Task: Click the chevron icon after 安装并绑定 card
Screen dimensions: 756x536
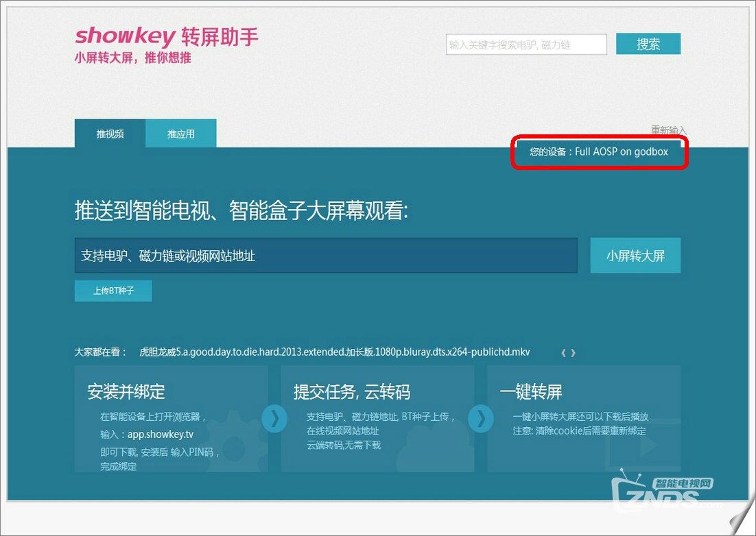Action: pos(274,419)
